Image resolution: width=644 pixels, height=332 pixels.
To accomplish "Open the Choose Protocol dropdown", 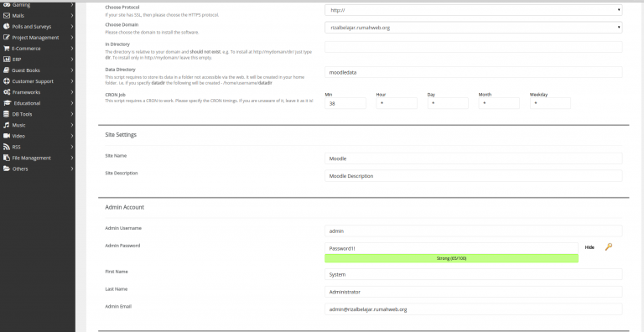I will [x=473, y=10].
